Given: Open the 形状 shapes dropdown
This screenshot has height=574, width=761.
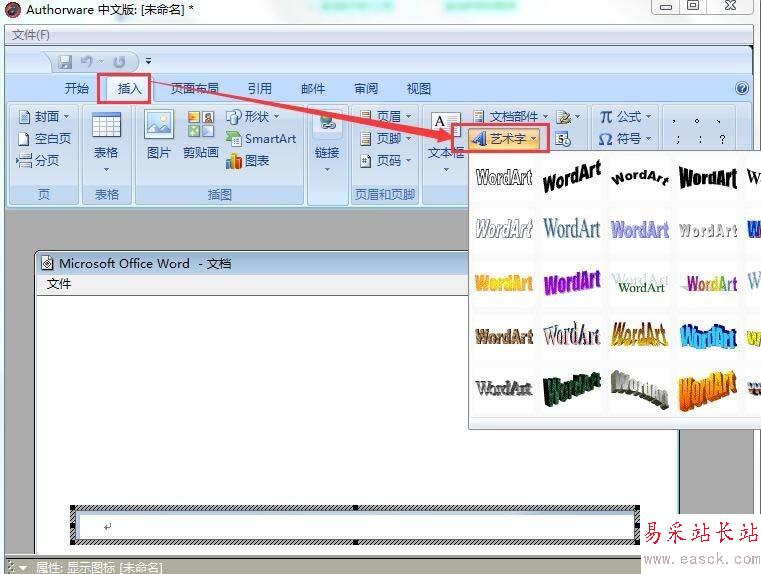Looking at the screenshot, I should pyautogui.click(x=252, y=116).
